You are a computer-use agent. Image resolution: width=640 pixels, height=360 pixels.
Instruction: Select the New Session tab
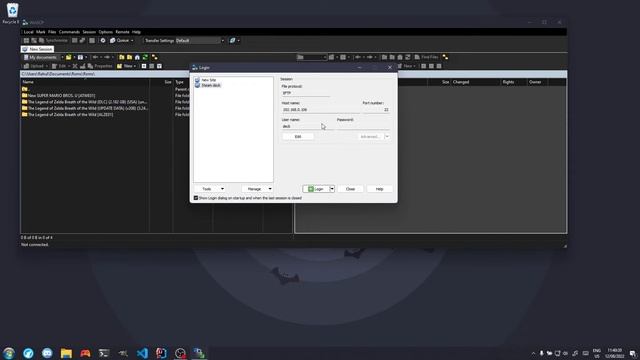37,49
